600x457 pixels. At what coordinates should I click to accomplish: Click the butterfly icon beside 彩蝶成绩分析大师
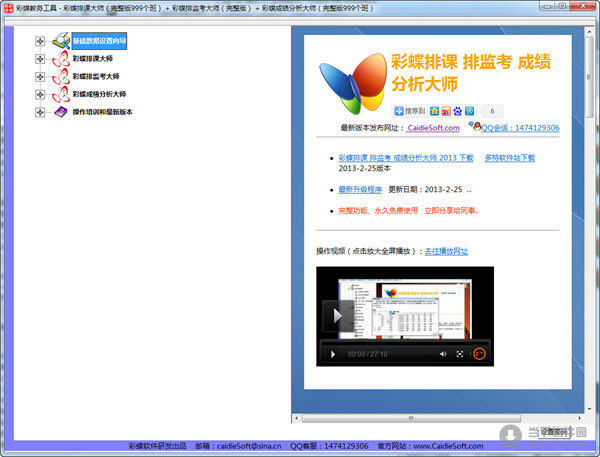click(x=61, y=94)
